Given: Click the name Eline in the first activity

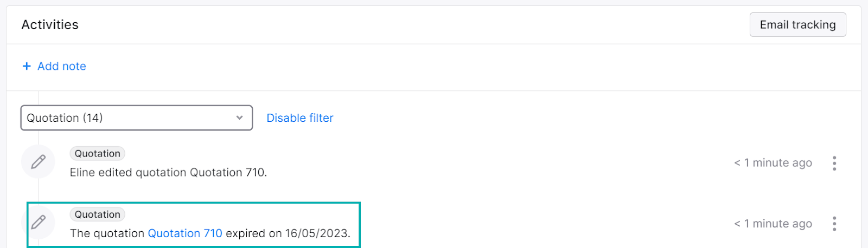Looking at the screenshot, I should (x=82, y=173).
